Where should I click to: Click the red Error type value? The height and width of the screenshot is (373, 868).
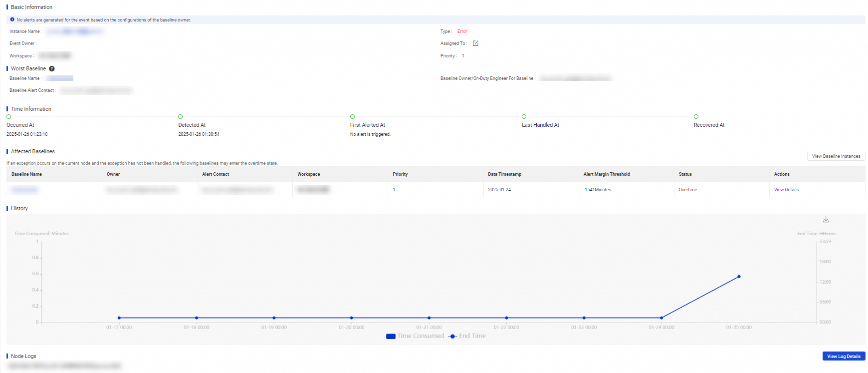462,31
